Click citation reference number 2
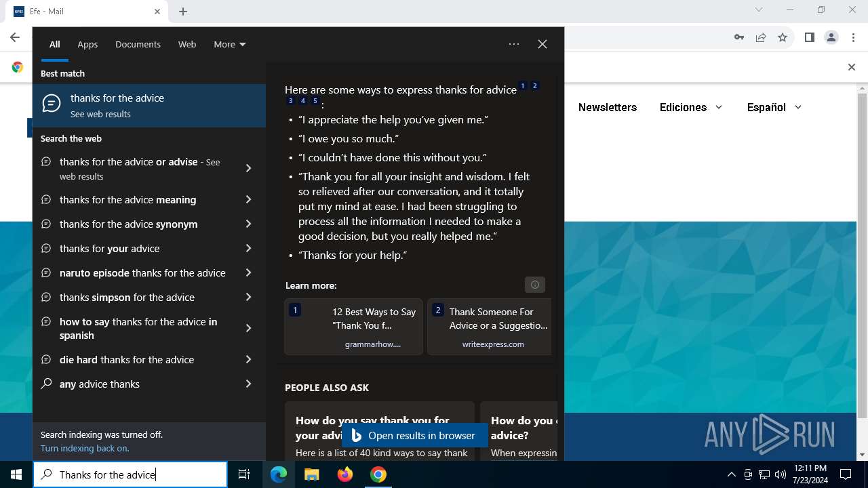The width and height of the screenshot is (868, 488). click(x=535, y=86)
